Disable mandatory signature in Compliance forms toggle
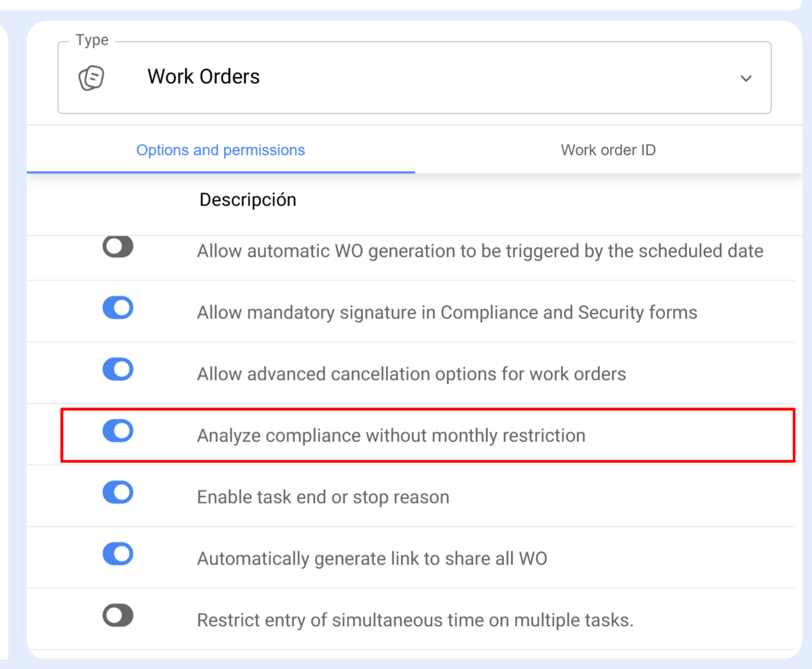Image resolution: width=812 pixels, height=669 pixels. click(x=118, y=308)
